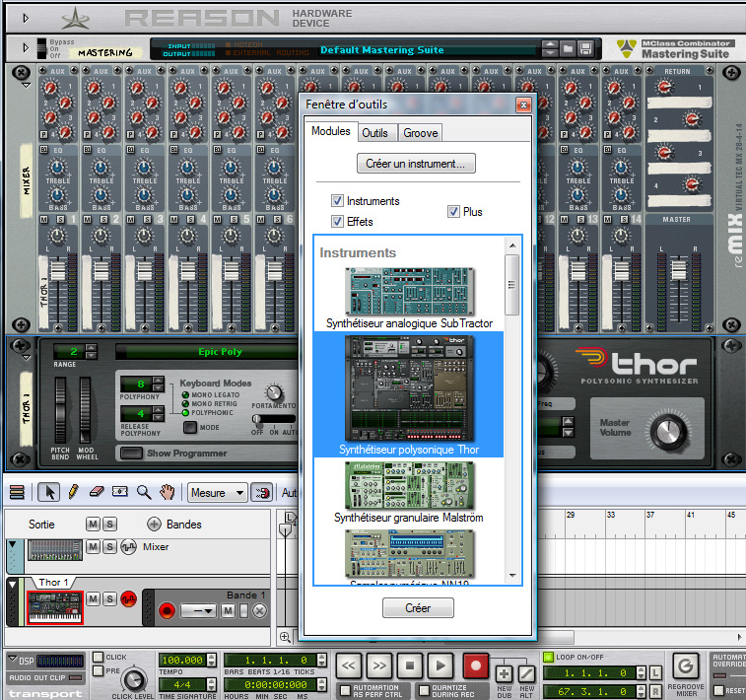
Task: Toggle the Instruments checkbox
Action: 337,201
